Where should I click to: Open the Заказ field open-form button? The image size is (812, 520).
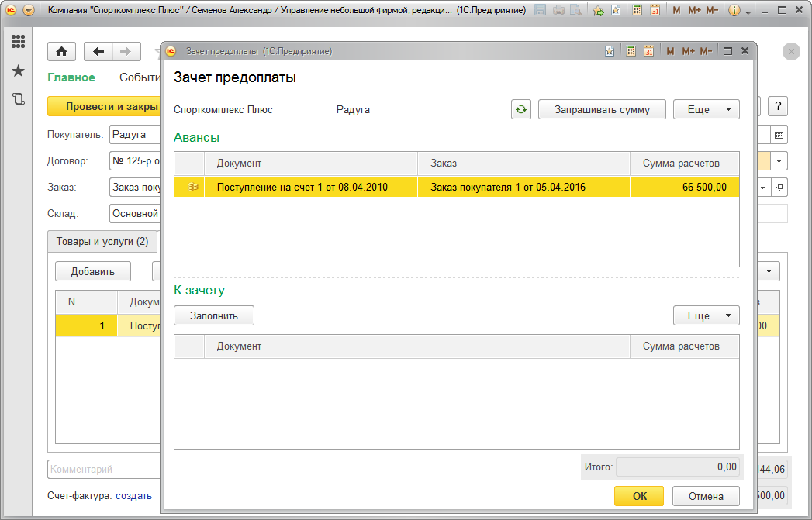tap(779, 188)
